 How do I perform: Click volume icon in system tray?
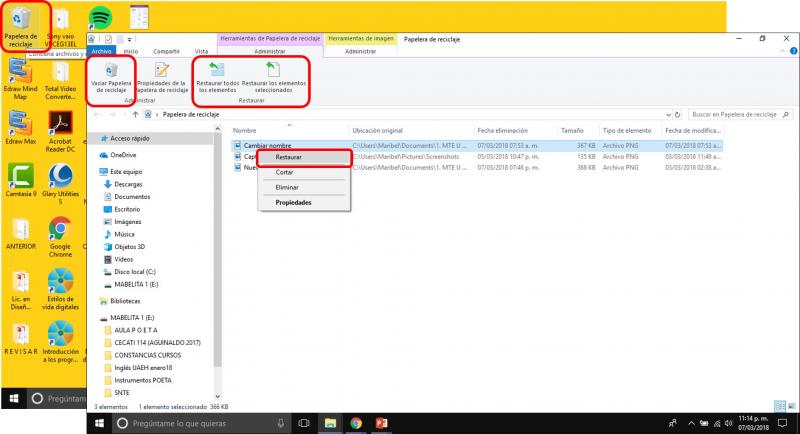[728, 423]
